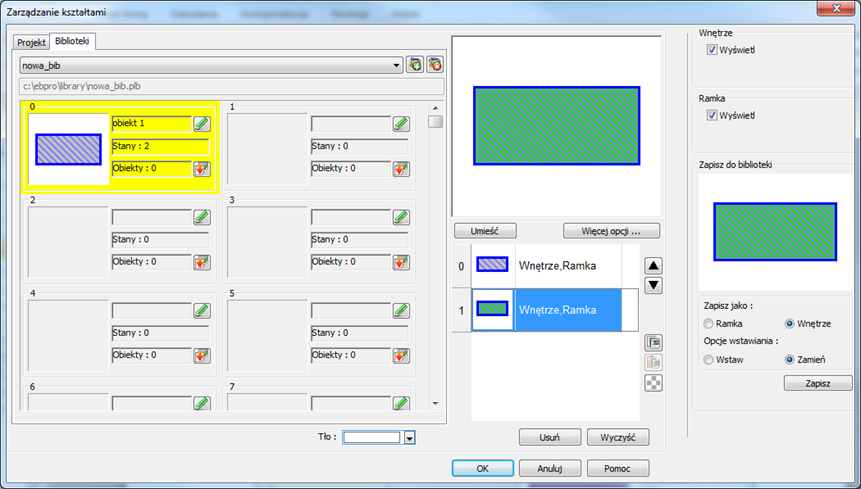Select the Ramka radio button under Zapisz jako
Screen dimensions: 861x489
[708, 324]
